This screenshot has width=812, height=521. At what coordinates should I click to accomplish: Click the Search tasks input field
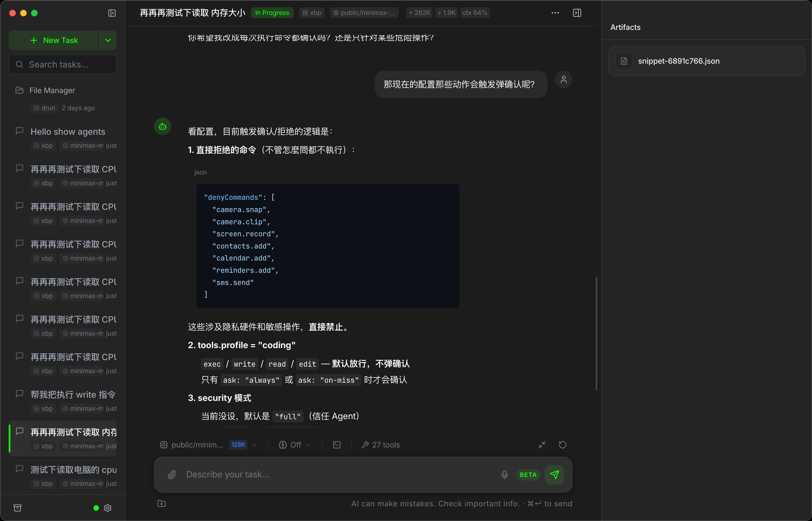[63, 64]
